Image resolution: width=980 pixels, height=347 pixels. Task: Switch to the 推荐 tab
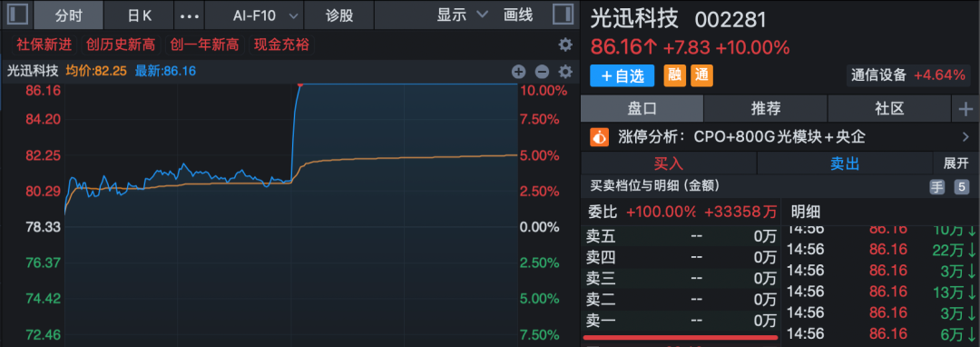pyautogui.click(x=766, y=109)
